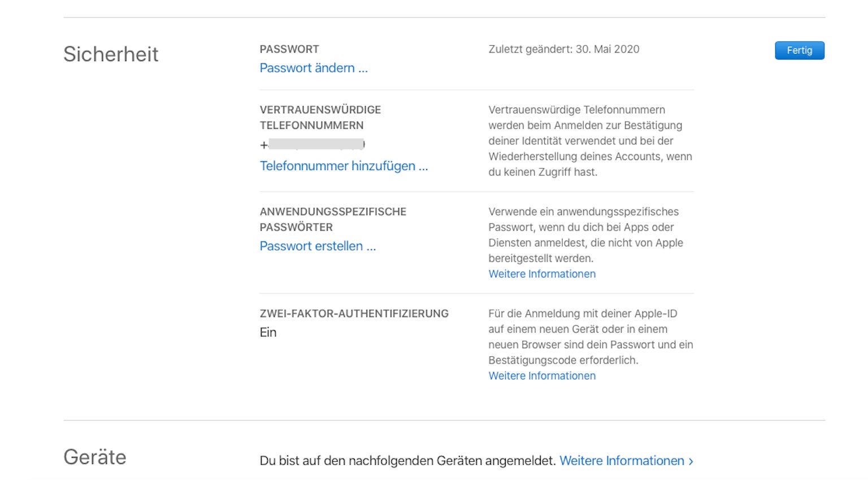Open Weitere Informationen under two-factor authentication description
This screenshot has height=480, width=868.
[x=542, y=376]
